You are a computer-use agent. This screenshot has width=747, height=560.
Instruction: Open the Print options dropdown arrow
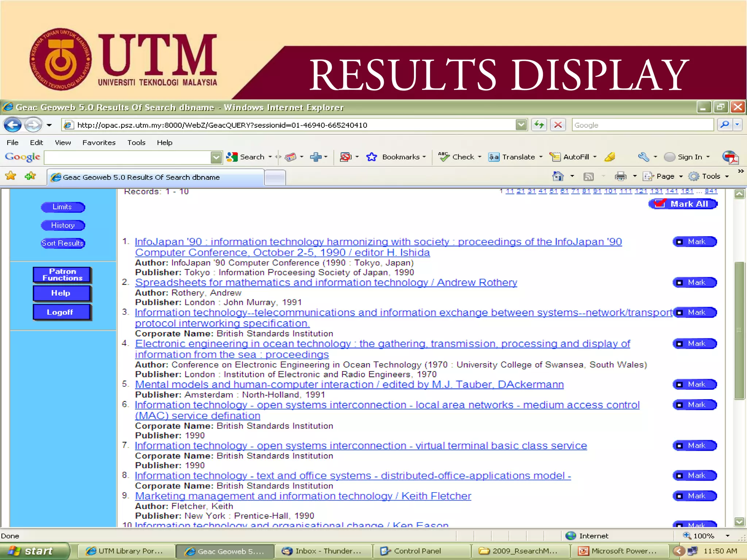point(635,176)
